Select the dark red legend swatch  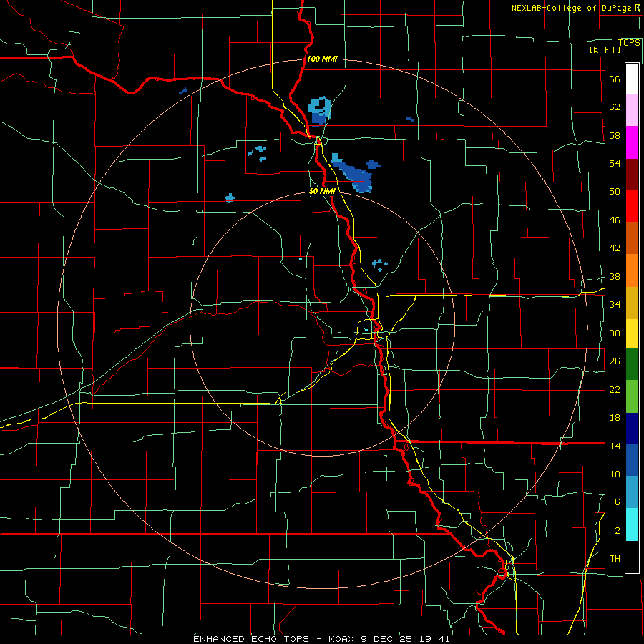tap(632, 175)
